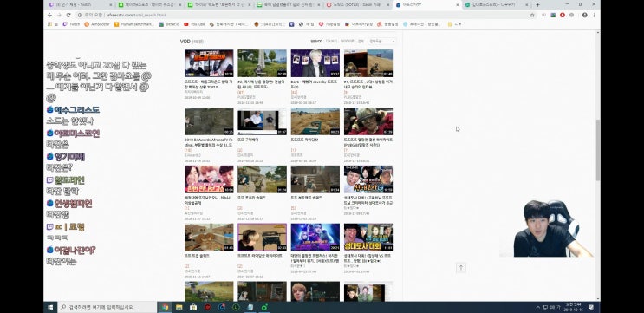Click the scroll-to-top arrow button
The image size is (644, 313).
(461, 267)
